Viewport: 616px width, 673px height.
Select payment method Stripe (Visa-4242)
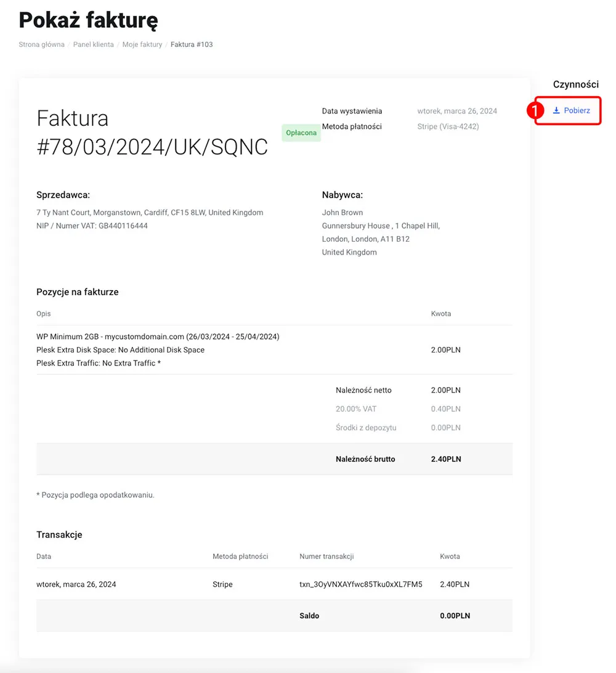point(448,126)
